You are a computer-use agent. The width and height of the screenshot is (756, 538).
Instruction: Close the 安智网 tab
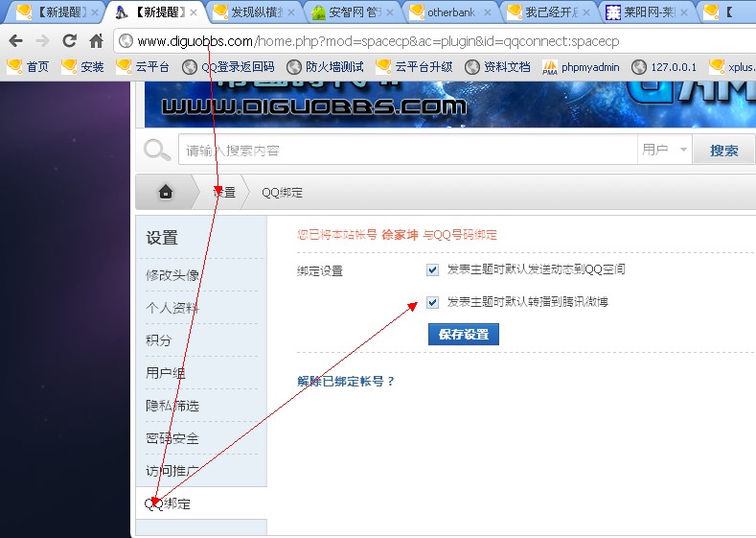click(390, 12)
